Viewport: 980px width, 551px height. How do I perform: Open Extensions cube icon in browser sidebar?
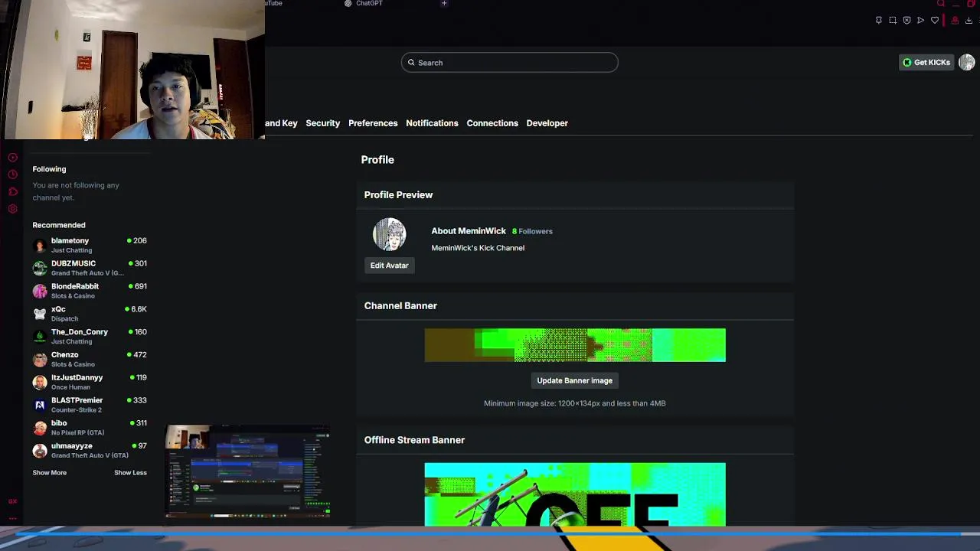coord(12,191)
